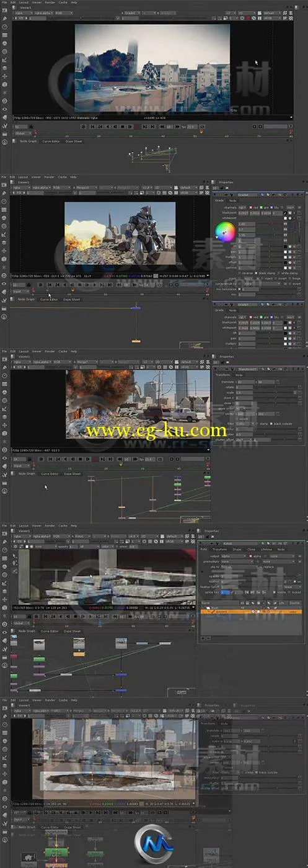Open the premultiply dropdown in the Roto panel

point(237,562)
